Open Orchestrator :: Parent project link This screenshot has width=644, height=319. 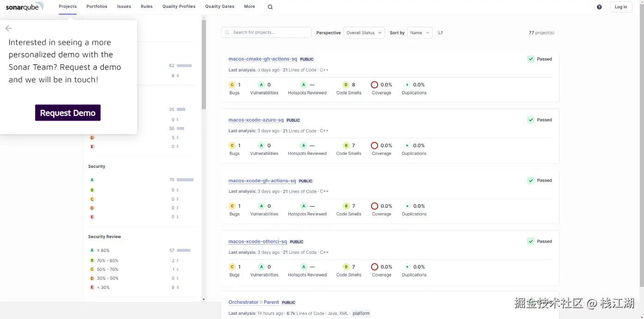pos(253,302)
